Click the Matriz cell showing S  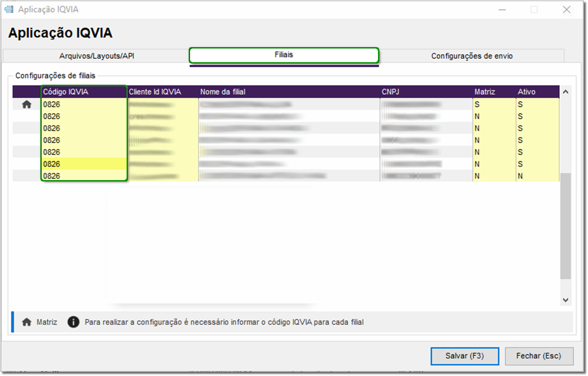tap(494, 104)
